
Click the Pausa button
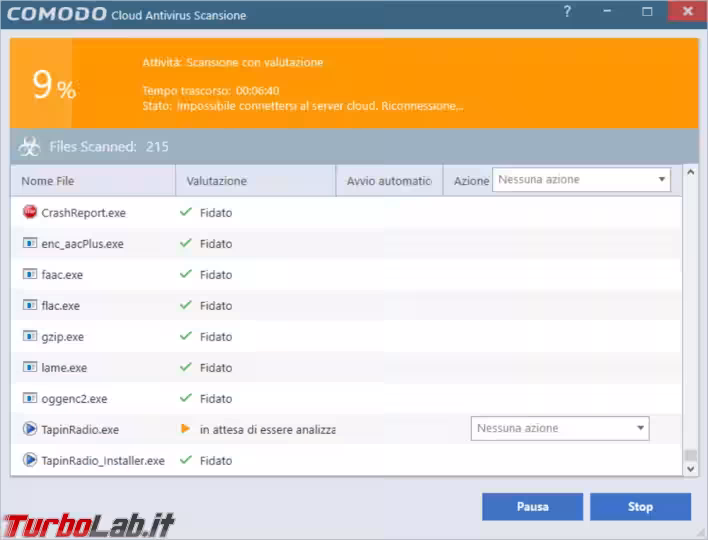(532, 507)
